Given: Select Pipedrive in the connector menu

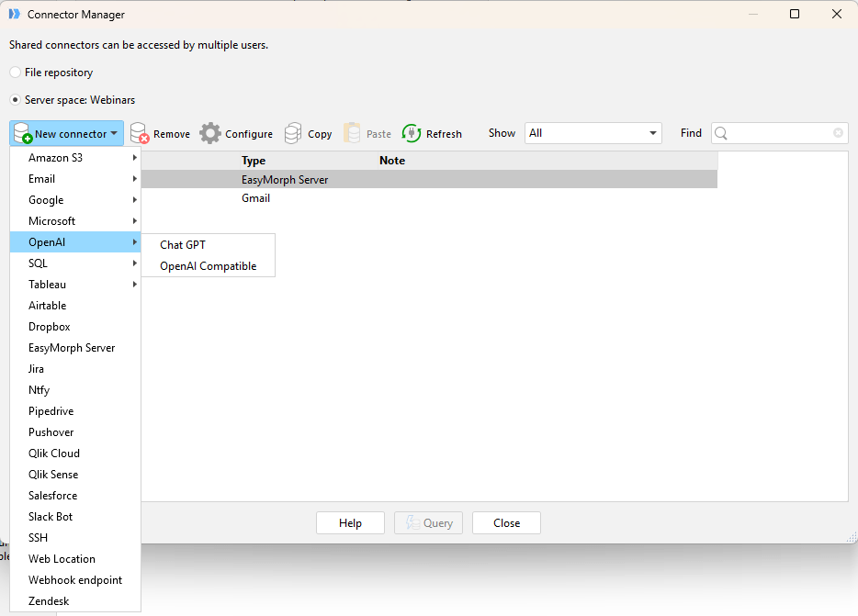Looking at the screenshot, I should point(75,411).
